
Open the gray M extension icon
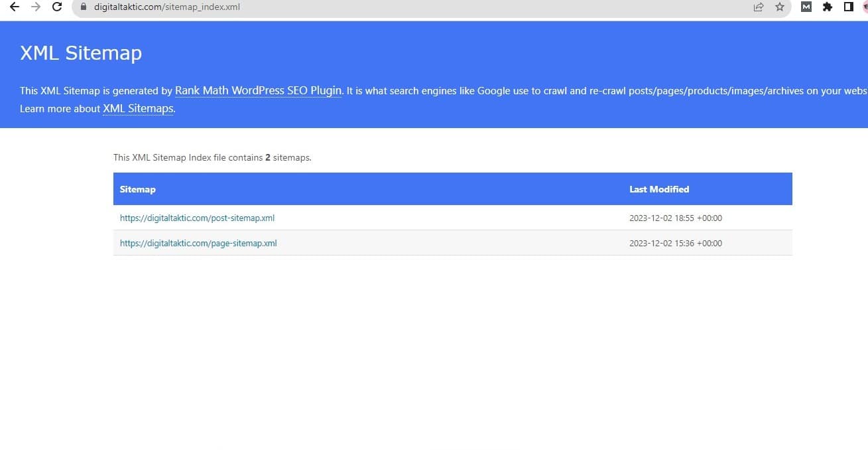[806, 7]
